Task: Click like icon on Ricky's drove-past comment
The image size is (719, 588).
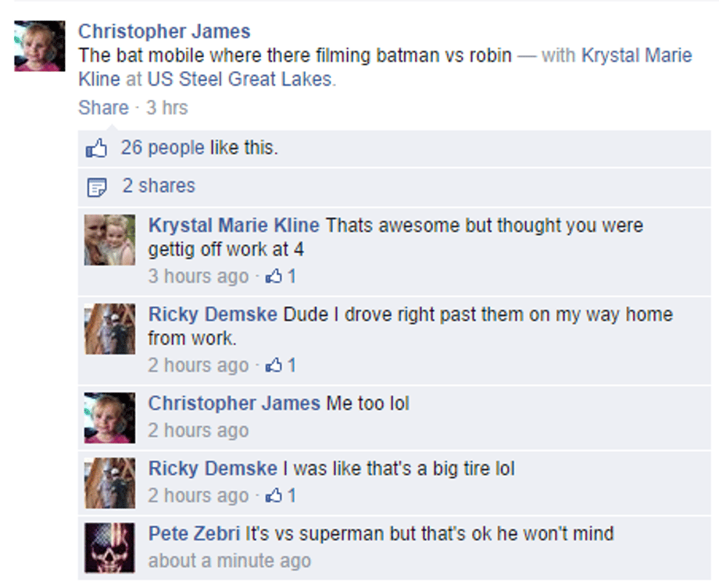Action: click(274, 365)
